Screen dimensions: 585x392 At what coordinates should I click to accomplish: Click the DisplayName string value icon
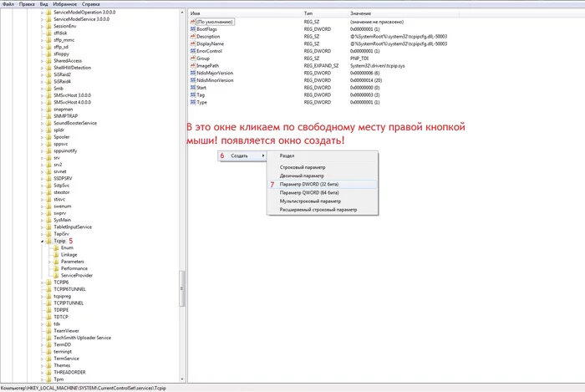pos(193,43)
